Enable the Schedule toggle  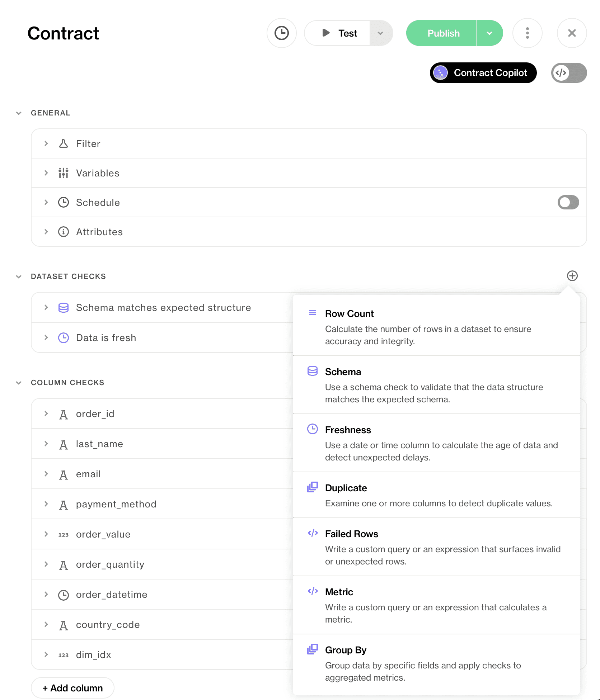[x=568, y=202]
